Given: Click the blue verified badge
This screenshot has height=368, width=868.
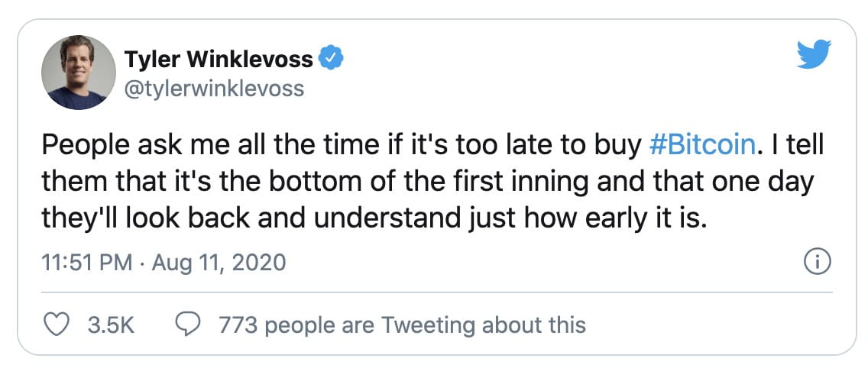Looking at the screenshot, I should pyautogui.click(x=331, y=59).
